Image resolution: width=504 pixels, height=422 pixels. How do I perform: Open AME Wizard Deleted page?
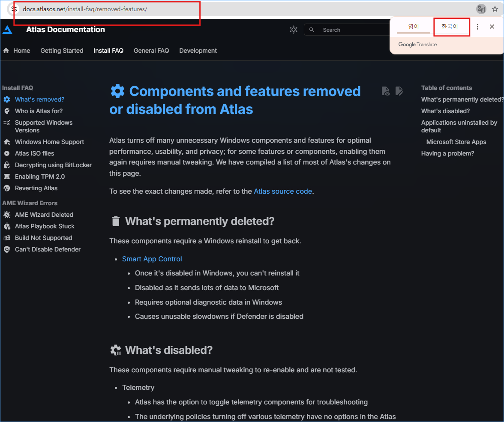44,215
